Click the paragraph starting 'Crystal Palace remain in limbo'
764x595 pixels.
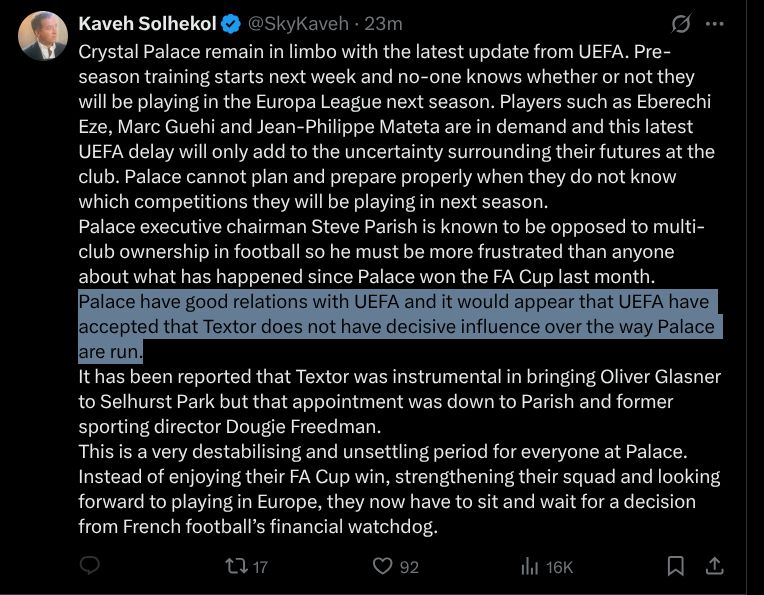click(x=397, y=127)
